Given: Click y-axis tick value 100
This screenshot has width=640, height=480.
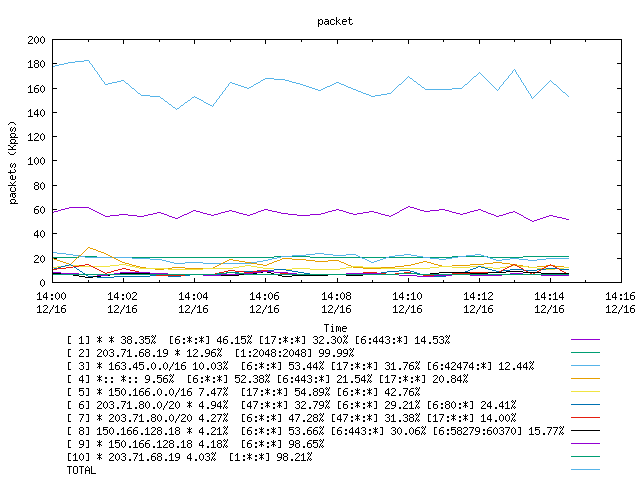Looking at the screenshot, I should click(36, 161).
